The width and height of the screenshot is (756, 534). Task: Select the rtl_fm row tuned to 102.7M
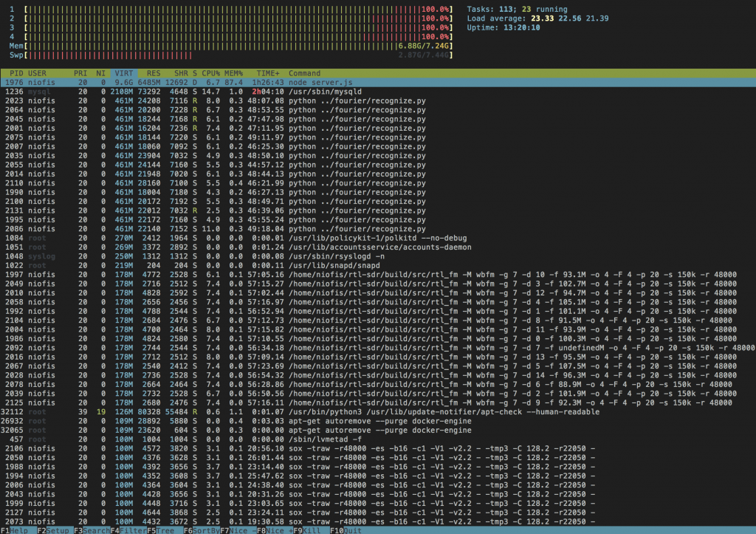[x=378, y=284]
